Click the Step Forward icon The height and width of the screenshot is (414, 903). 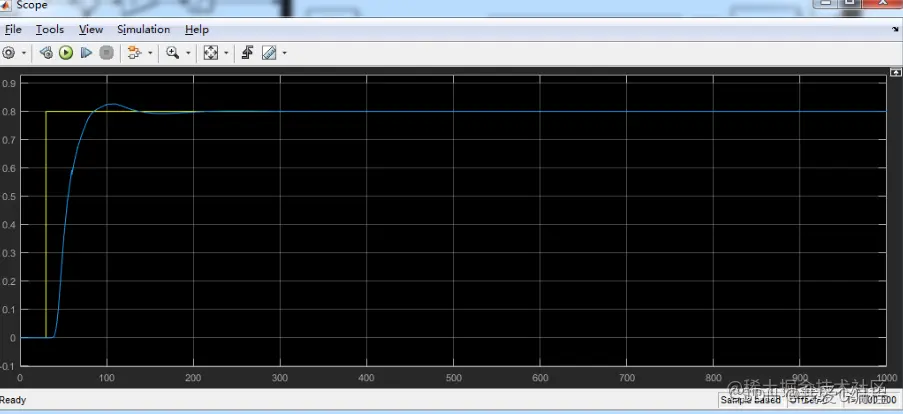pyautogui.click(x=86, y=53)
